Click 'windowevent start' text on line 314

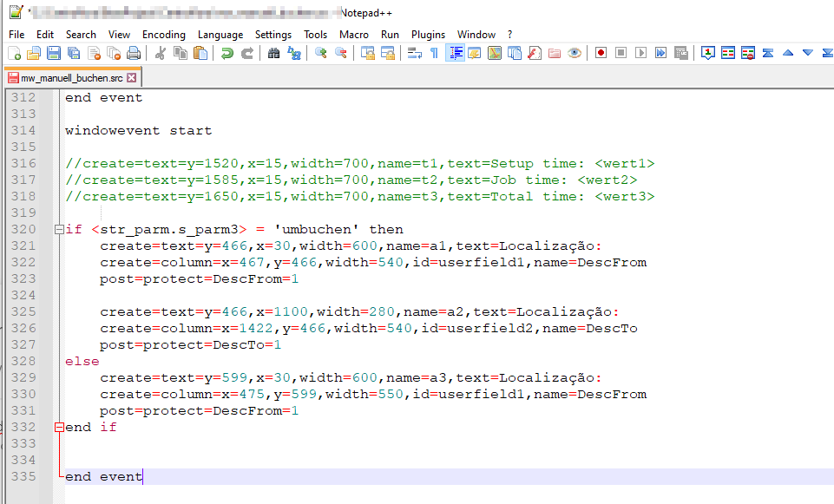click(138, 131)
